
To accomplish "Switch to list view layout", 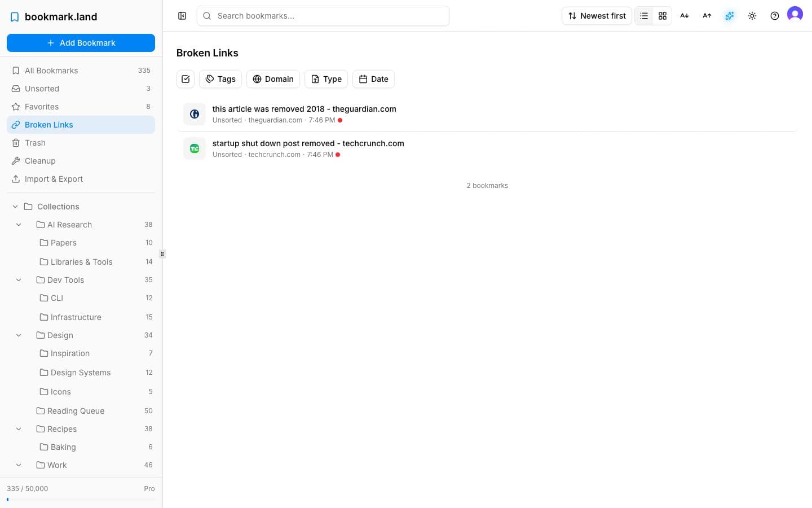I will coord(644,16).
